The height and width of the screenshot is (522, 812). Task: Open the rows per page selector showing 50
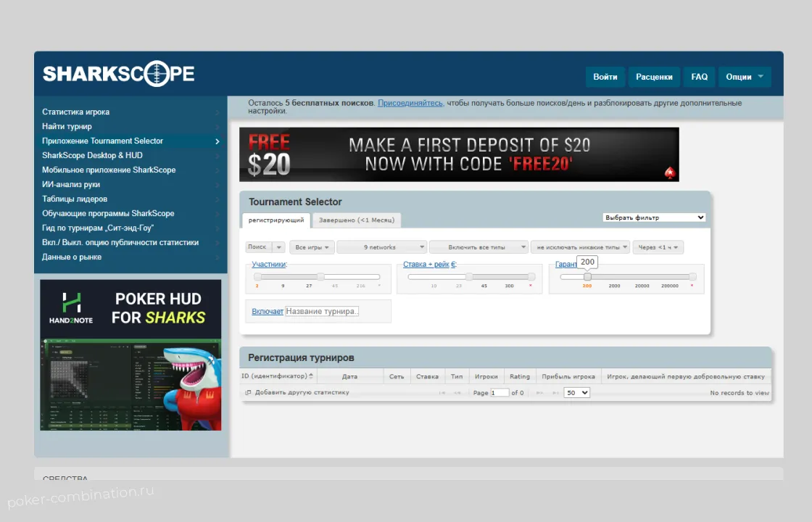coord(577,393)
